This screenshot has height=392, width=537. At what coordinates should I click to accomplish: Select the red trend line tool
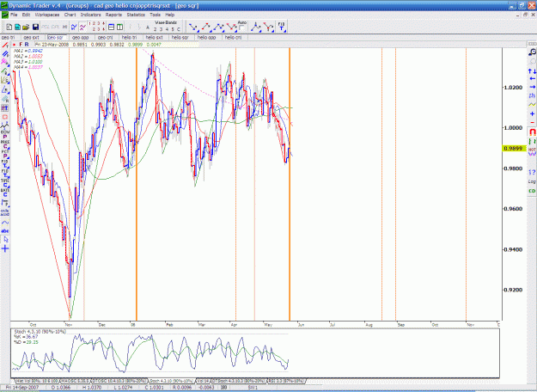(x=5, y=46)
